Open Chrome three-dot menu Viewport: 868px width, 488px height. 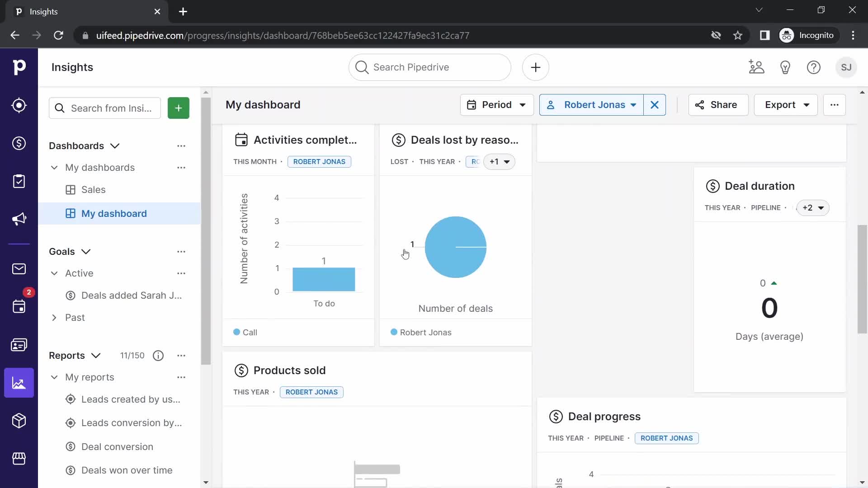[853, 35]
